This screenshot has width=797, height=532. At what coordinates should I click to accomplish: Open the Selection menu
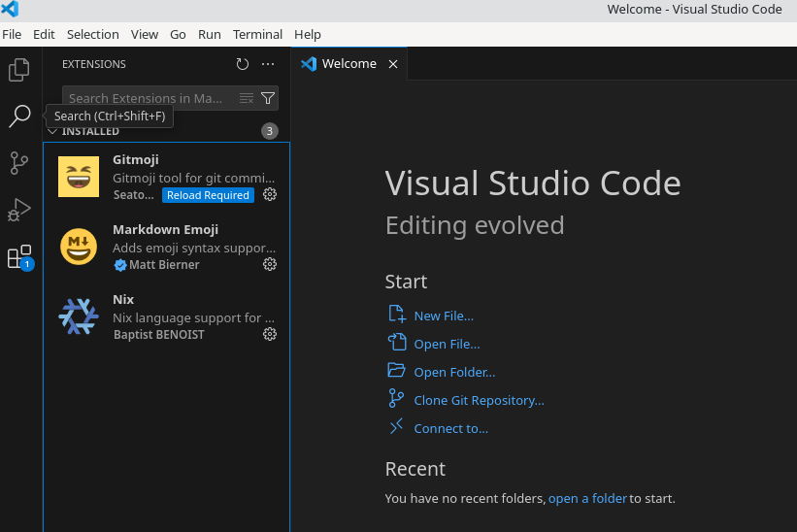93,35
